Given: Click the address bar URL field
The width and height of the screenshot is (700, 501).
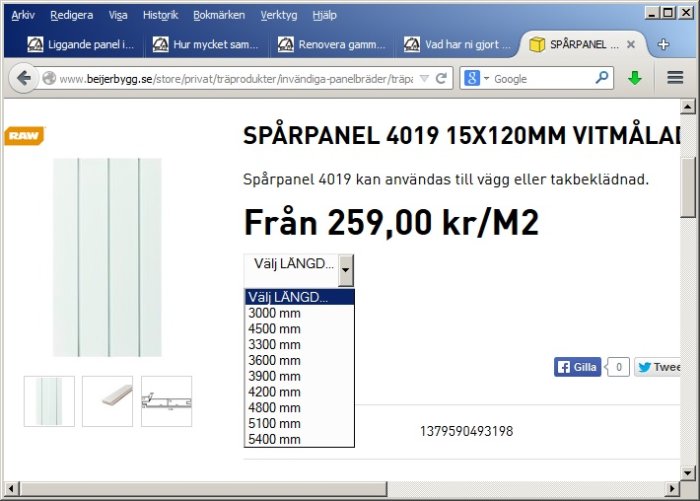Looking at the screenshot, I should 237,79.
